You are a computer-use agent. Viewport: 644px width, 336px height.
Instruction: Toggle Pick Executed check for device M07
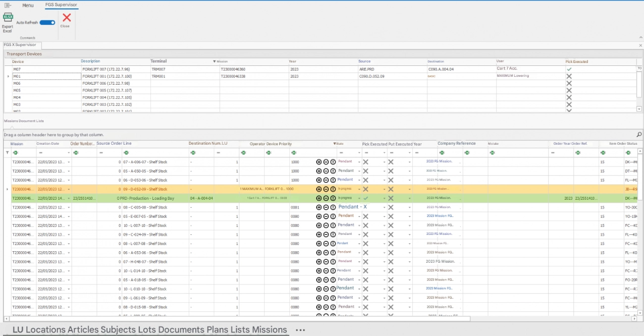click(569, 69)
